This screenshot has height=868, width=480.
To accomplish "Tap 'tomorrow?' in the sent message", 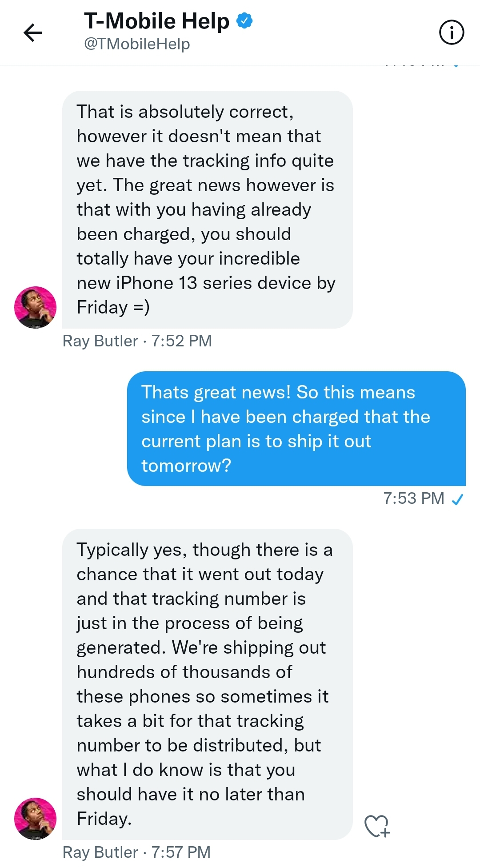I will [186, 466].
